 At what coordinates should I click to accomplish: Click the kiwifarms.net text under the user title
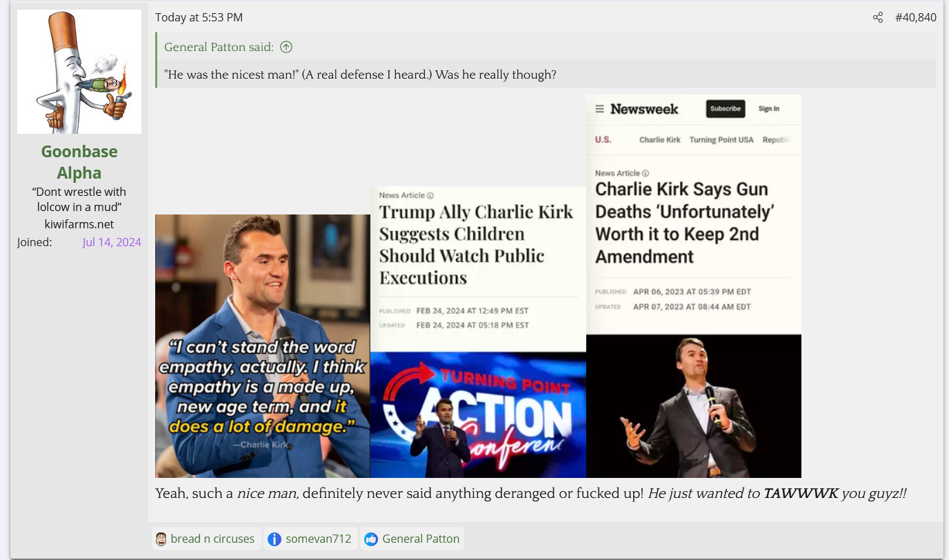tap(79, 224)
